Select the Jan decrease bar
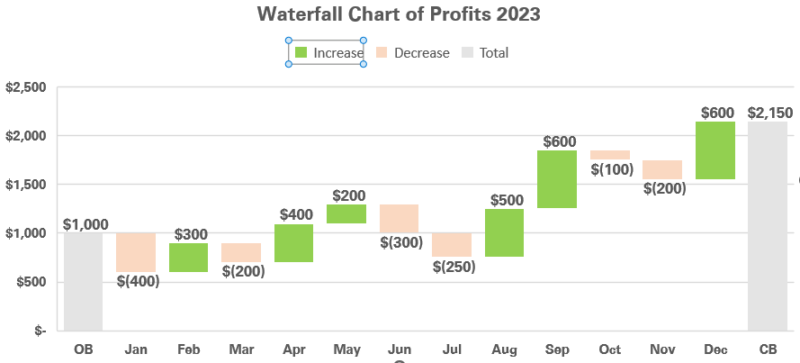 click(x=136, y=252)
